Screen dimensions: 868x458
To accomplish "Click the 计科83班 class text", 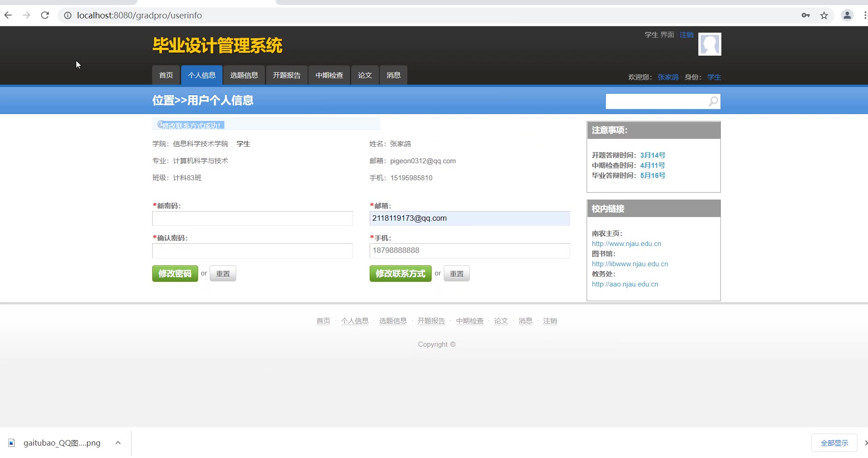I will 187,178.
